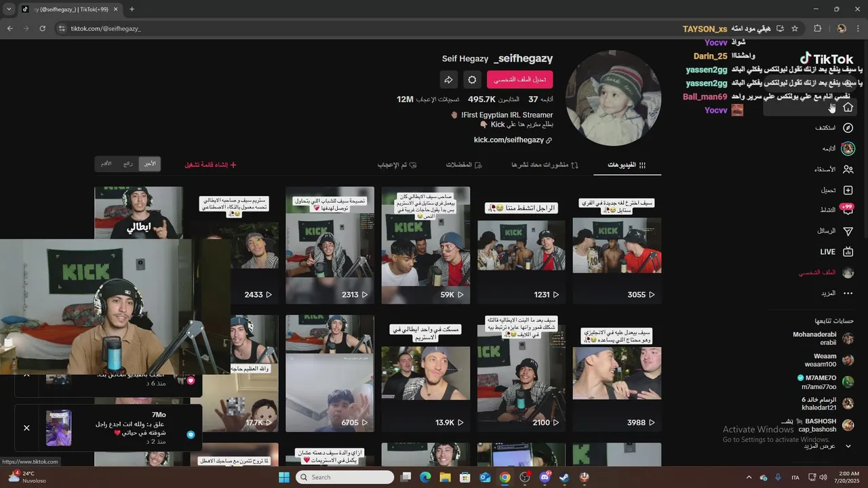Open Weaam weaam100 account
This screenshot has height=488, width=868.
[x=829, y=360]
